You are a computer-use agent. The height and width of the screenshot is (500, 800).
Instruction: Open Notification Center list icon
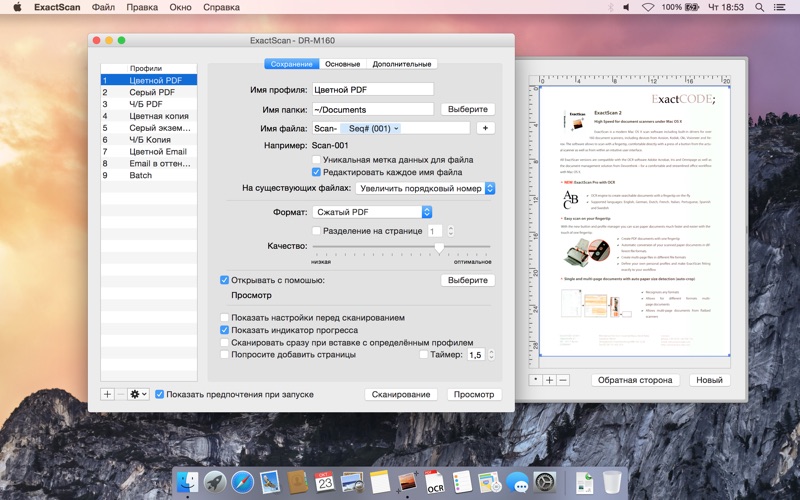(780, 7)
